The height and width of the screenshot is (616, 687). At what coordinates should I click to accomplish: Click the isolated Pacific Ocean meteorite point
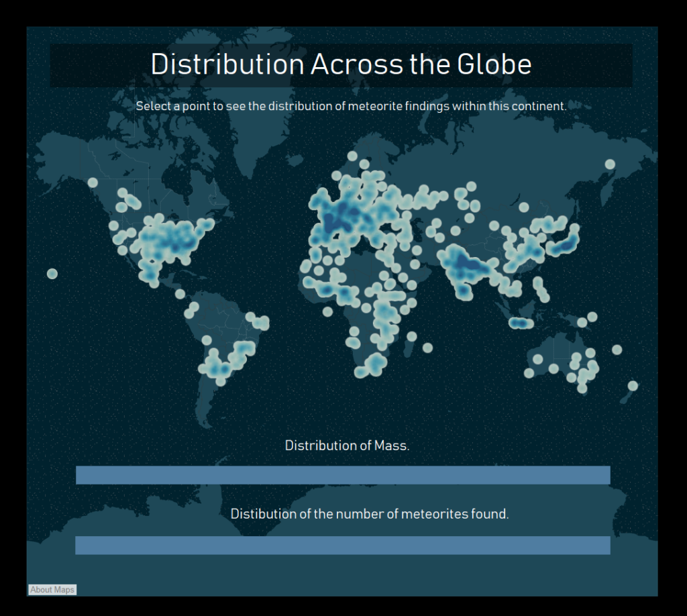click(52, 274)
